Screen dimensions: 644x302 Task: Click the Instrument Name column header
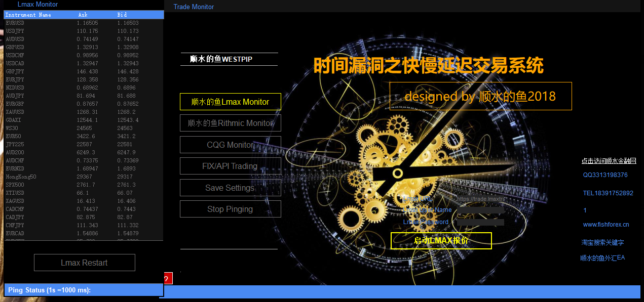point(28,15)
